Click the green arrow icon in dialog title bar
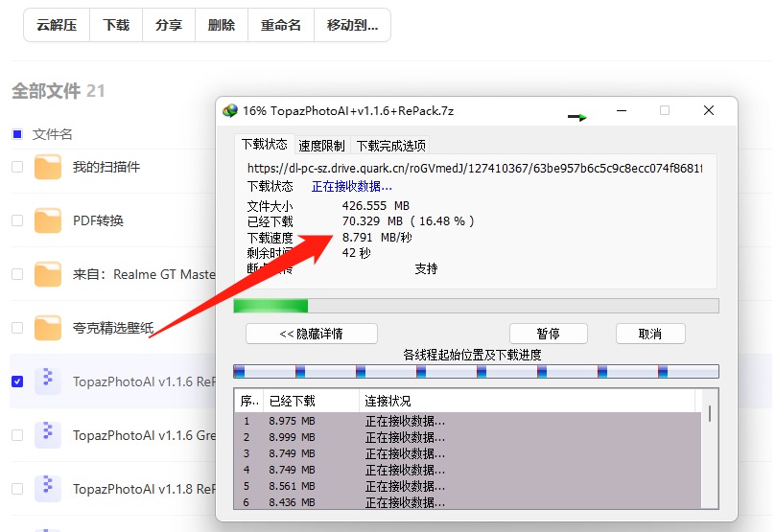 coord(577,117)
